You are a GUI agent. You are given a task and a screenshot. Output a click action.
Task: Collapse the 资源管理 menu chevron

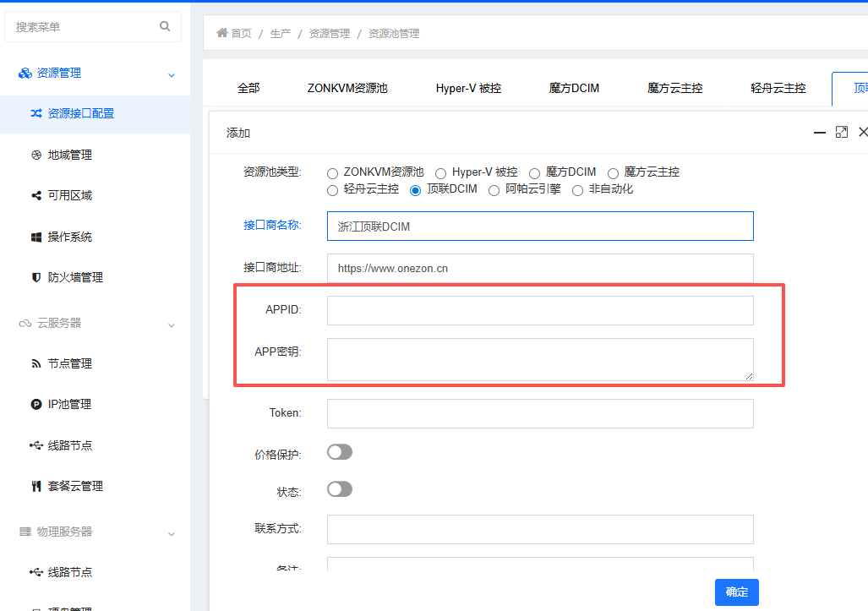click(172, 74)
